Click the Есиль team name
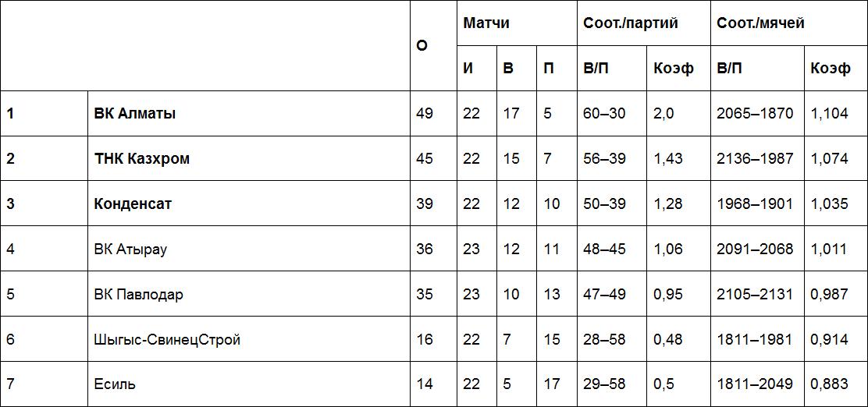Image resolution: width=868 pixels, height=407 pixels. 115,384
